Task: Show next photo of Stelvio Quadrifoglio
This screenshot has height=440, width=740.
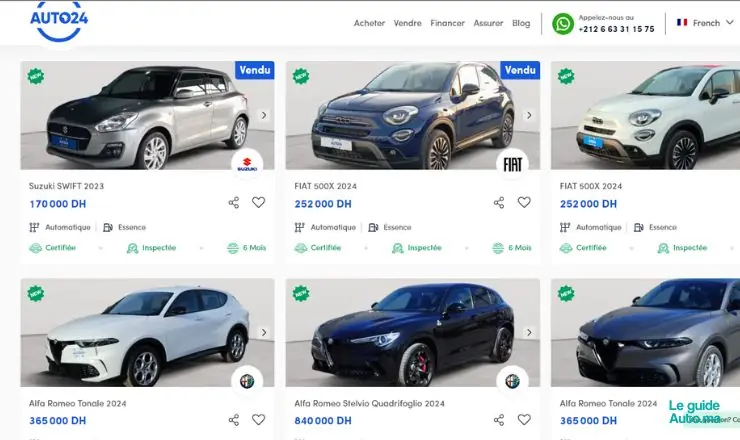Action: (x=529, y=332)
